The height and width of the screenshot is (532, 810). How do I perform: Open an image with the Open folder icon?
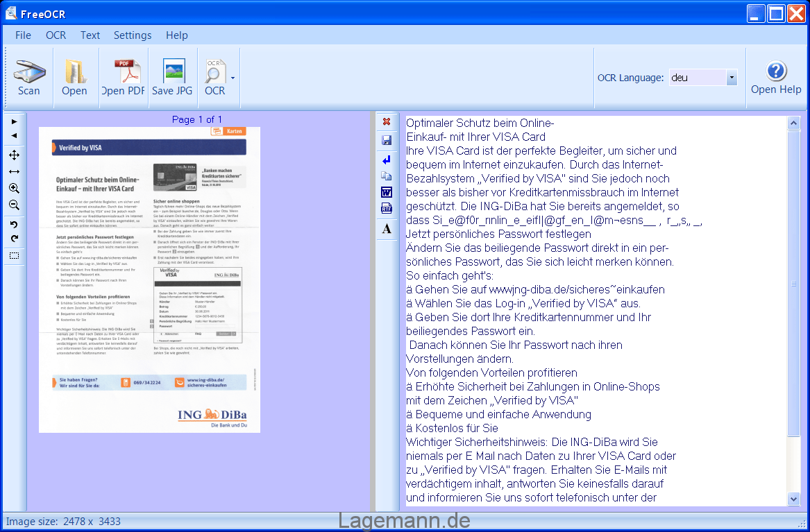coord(75,78)
